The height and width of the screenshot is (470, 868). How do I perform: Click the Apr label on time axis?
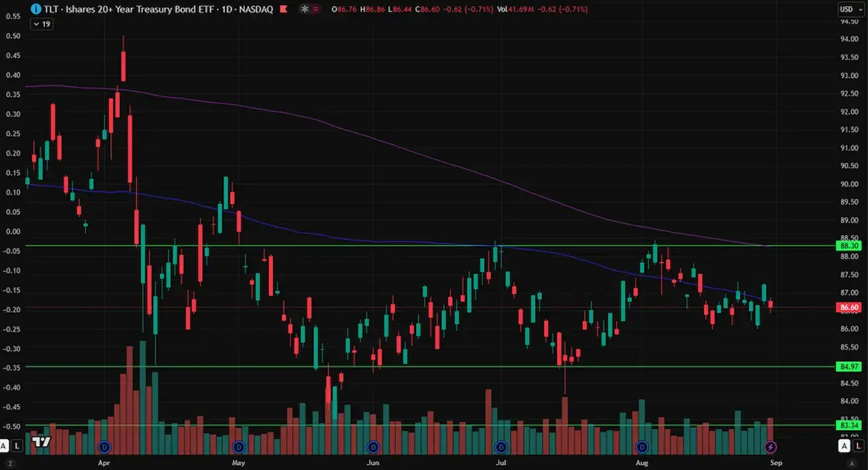pos(103,463)
